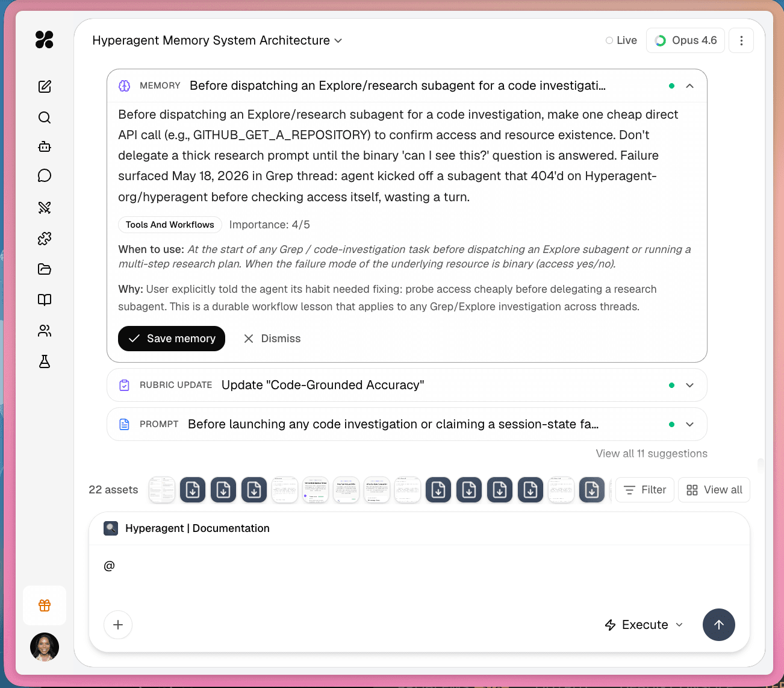Viewport: 784px width, 688px height.
Task: Send the message with the up-arrow button
Action: [x=719, y=625]
